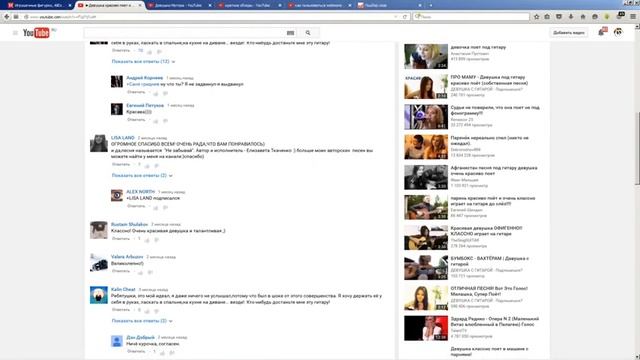Open 'ОТЛИЧНАЯ ПЕСНЯ' suggested video thumbnail

coord(426,298)
